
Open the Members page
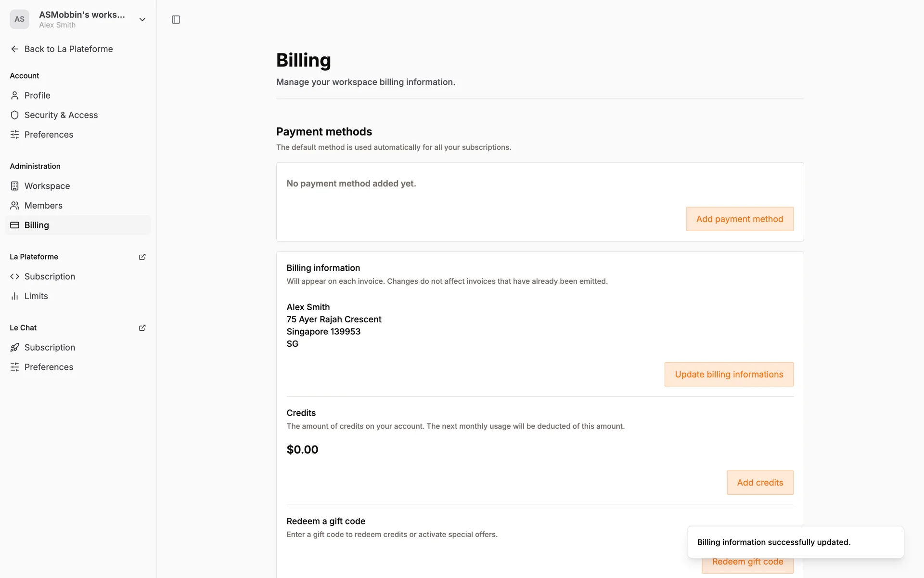pyautogui.click(x=43, y=206)
